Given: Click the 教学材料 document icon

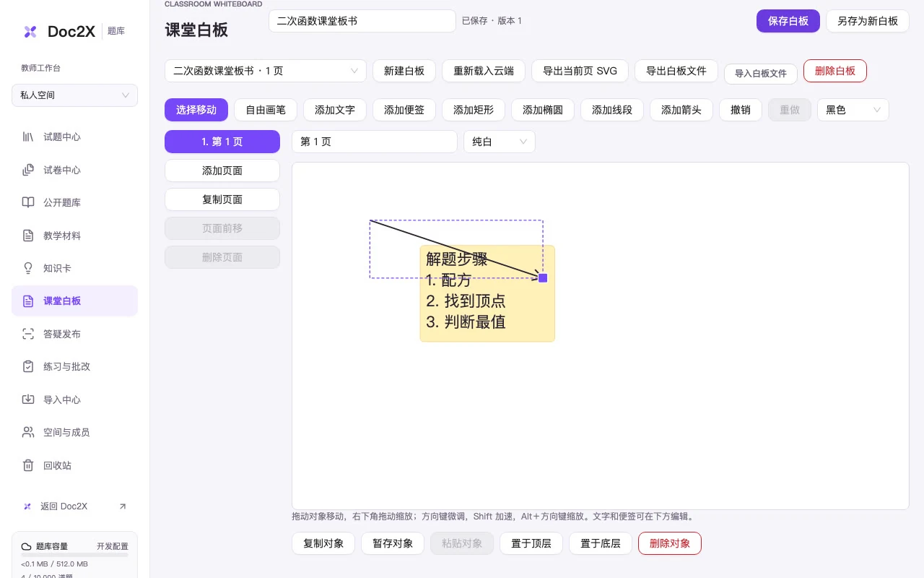Looking at the screenshot, I should 28,236.
